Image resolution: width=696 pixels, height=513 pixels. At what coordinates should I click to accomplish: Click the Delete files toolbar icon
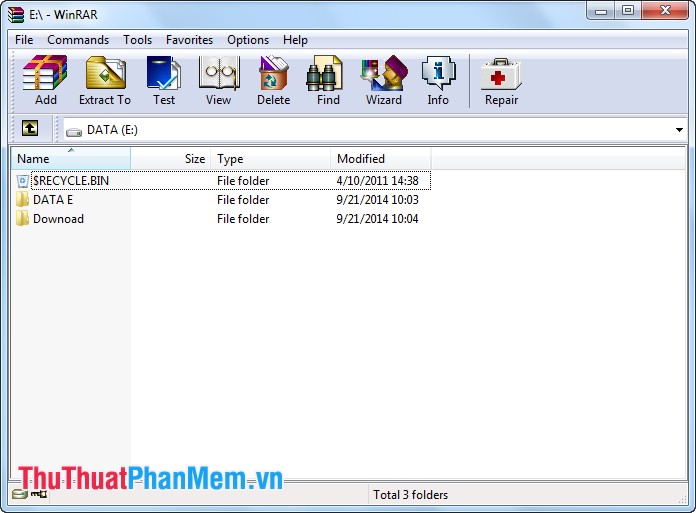pos(273,80)
